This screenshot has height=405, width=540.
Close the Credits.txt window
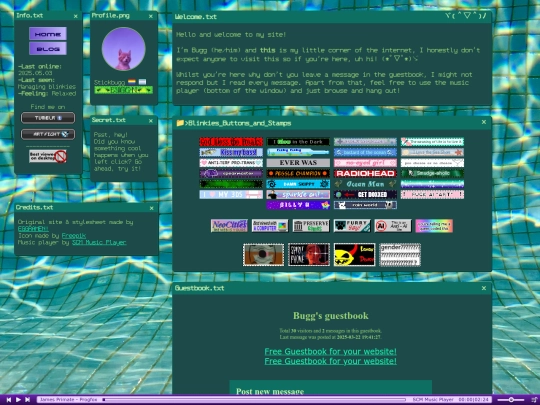[x=152, y=208]
